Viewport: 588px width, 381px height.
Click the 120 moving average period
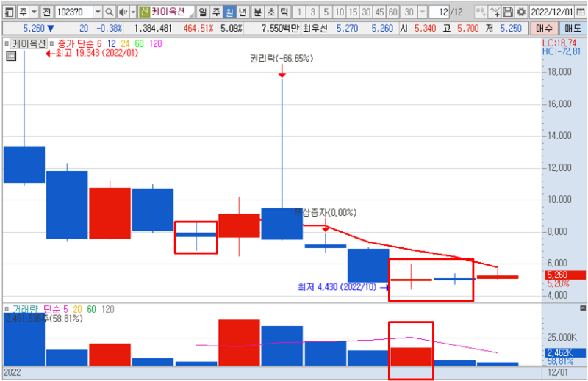[156, 44]
